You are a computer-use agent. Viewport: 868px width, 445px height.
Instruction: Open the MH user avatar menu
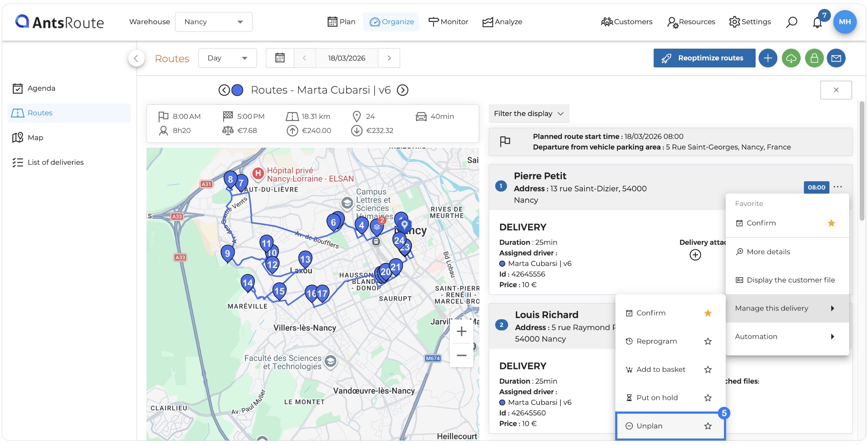click(845, 22)
